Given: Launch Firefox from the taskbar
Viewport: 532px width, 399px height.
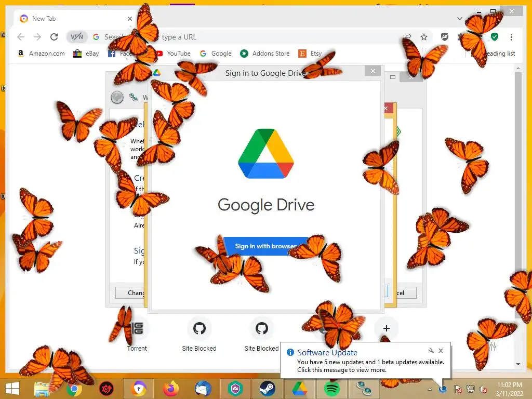Looking at the screenshot, I should pyautogui.click(x=171, y=389).
